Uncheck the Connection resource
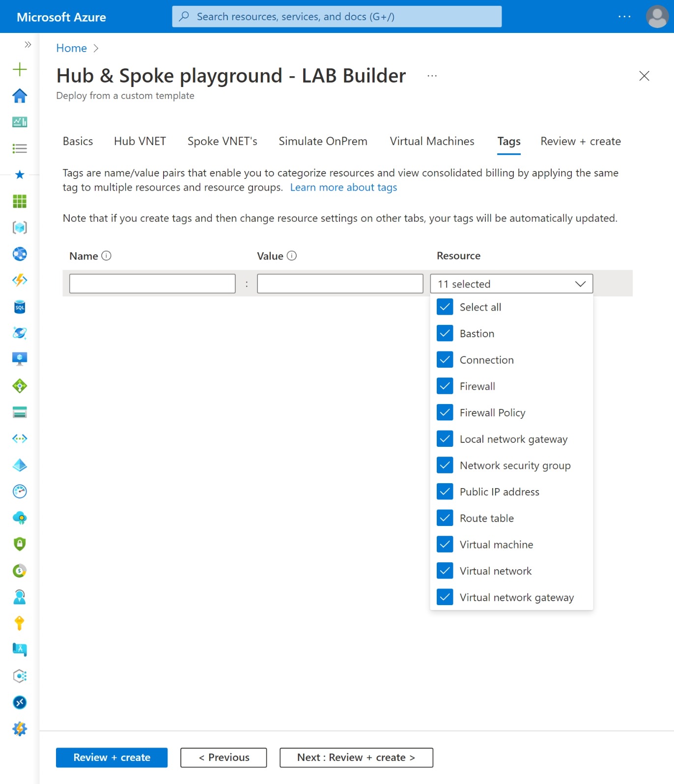The width and height of the screenshot is (674, 784). pyautogui.click(x=445, y=360)
